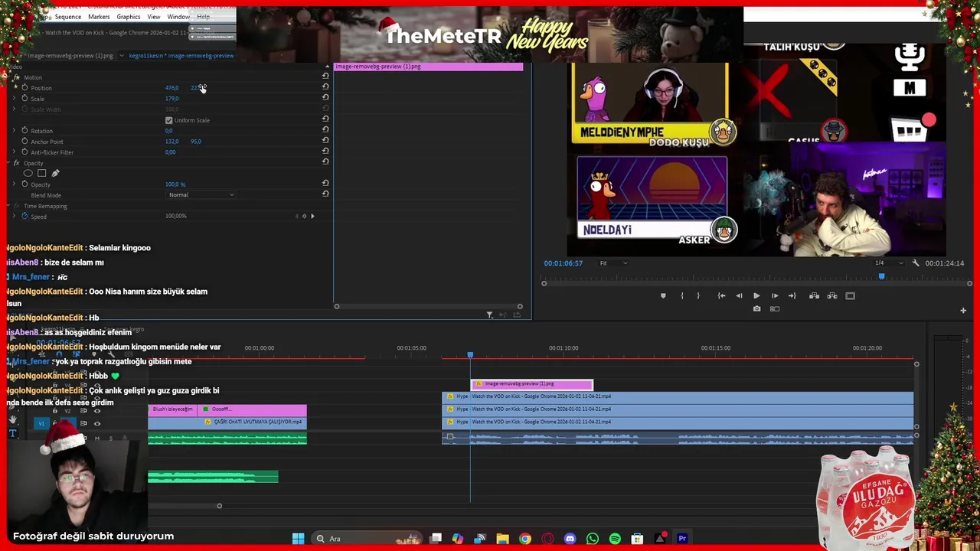Click the 00:01:06:57 playhead timecode

563,263
